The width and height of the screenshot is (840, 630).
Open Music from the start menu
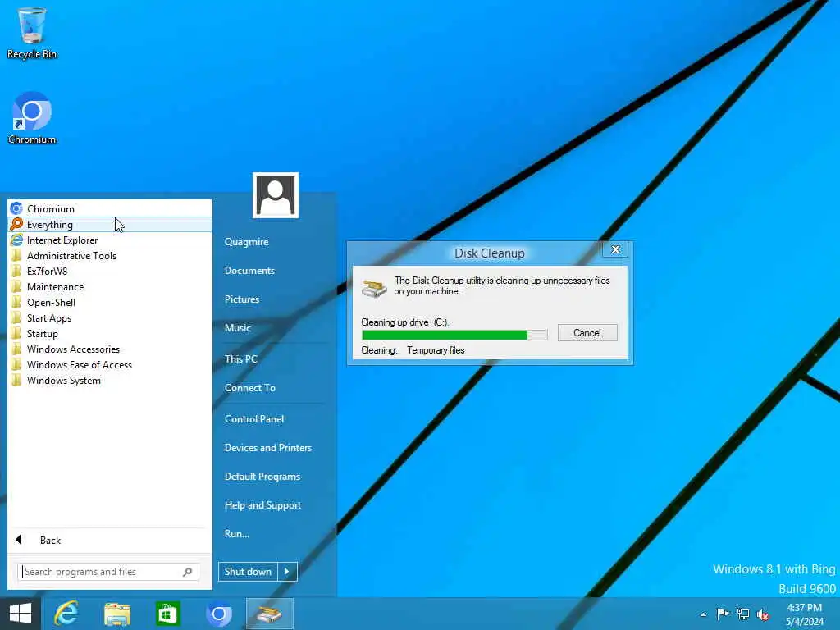tap(238, 328)
